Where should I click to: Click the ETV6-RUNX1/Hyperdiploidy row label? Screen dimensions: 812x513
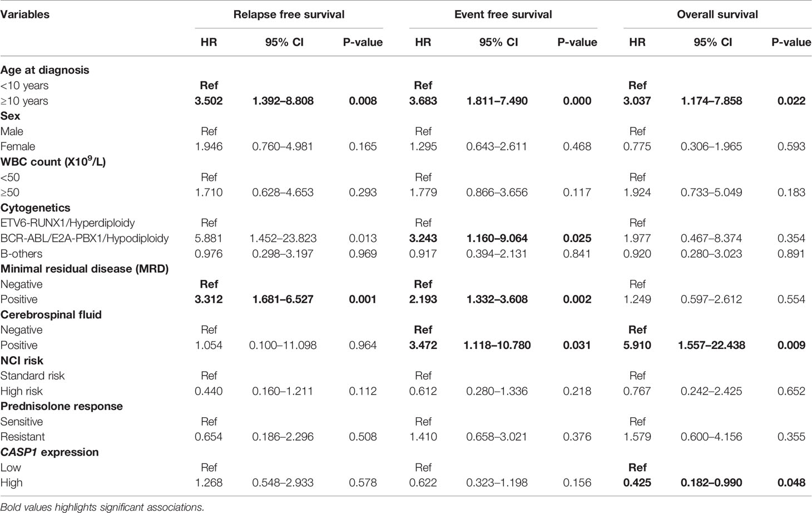tap(68, 223)
